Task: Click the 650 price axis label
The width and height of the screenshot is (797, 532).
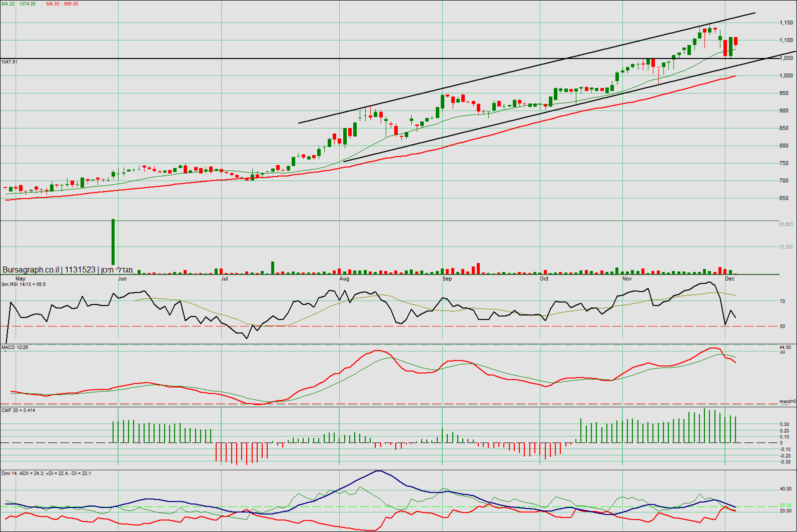Action: [x=783, y=198]
